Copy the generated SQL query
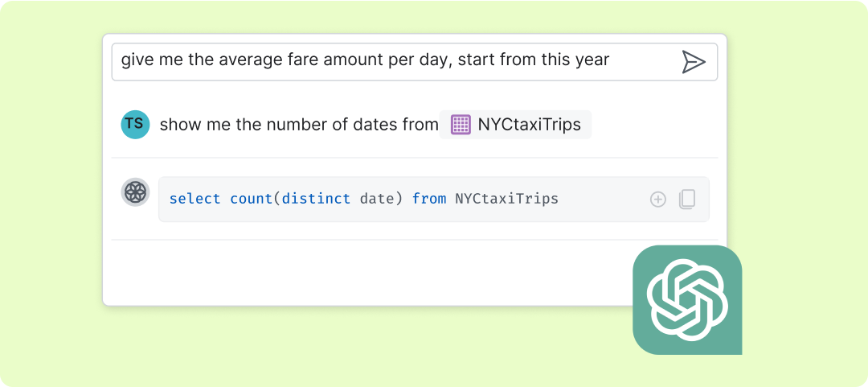The image size is (868, 387). [x=687, y=200]
